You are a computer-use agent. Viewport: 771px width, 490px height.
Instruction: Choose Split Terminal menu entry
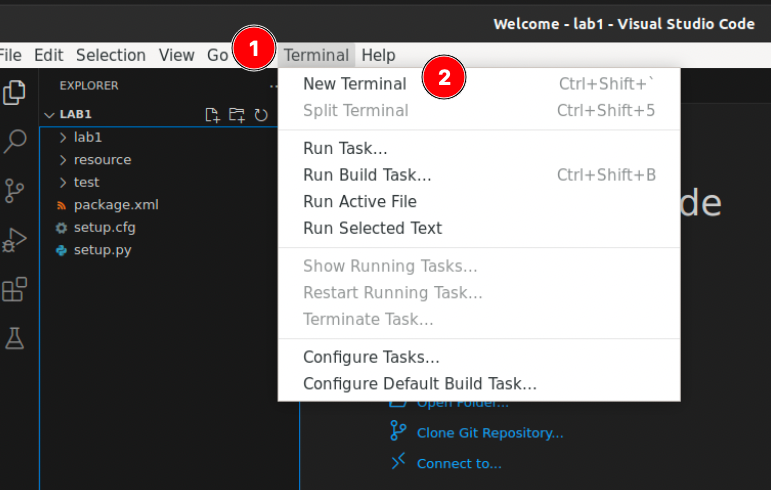[x=479, y=111]
